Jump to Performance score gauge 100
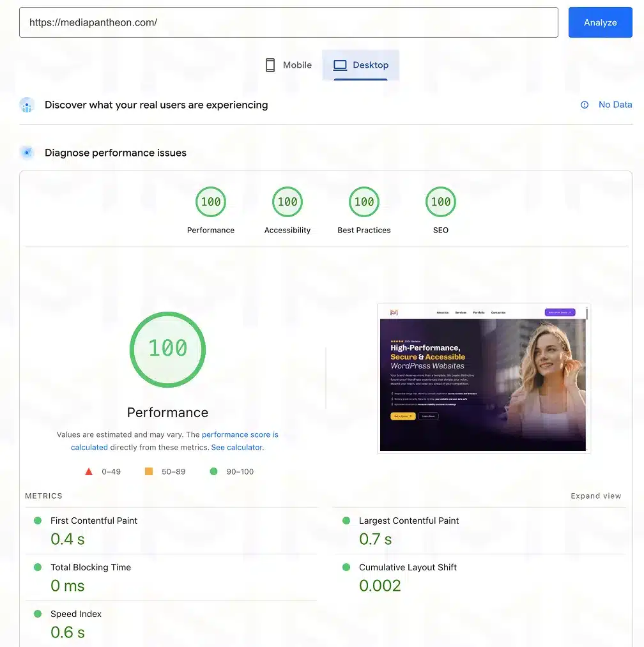This screenshot has height=647, width=644. pyautogui.click(x=211, y=202)
